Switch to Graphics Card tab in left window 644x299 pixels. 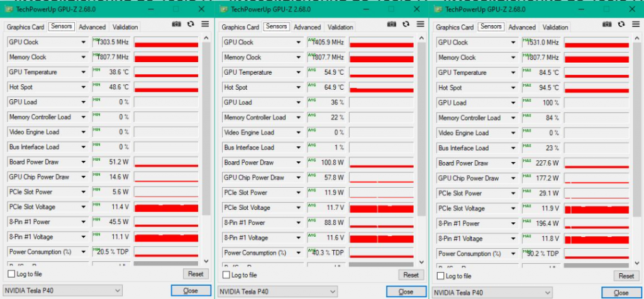(x=25, y=27)
